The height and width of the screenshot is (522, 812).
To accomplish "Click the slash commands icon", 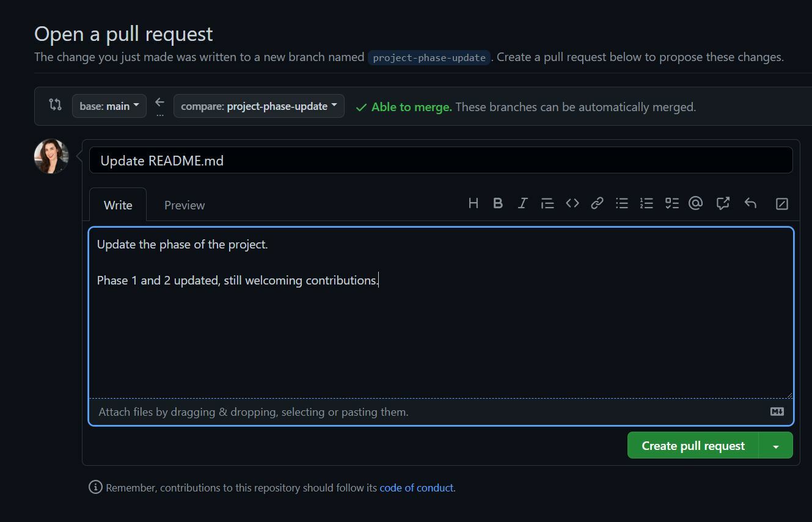I will [781, 204].
